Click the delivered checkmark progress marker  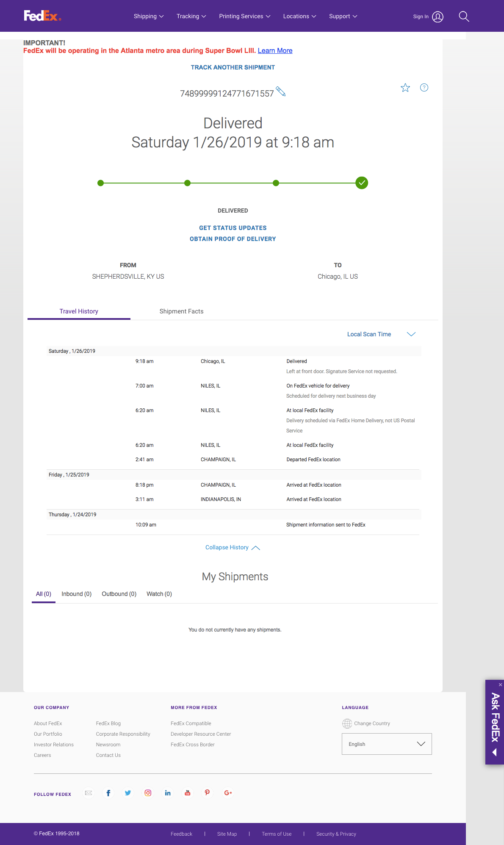[362, 183]
